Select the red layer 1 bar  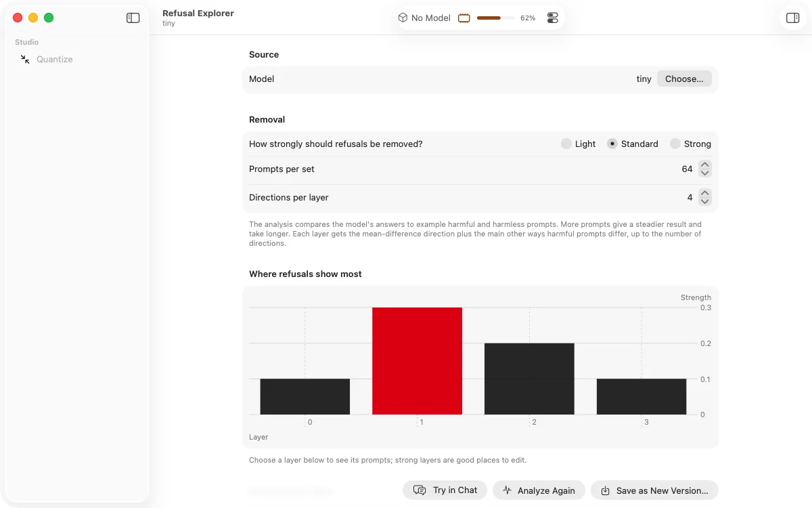(x=418, y=361)
